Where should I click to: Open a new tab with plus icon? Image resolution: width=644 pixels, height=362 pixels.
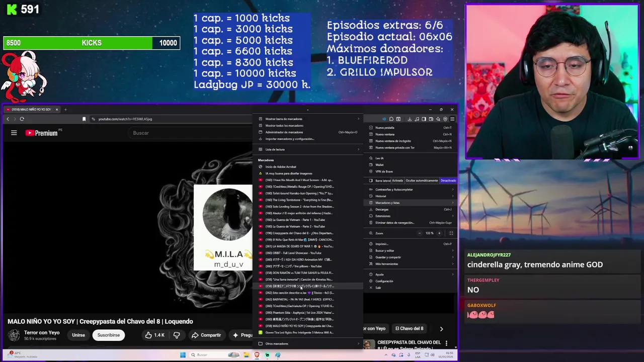click(x=65, y=109)
